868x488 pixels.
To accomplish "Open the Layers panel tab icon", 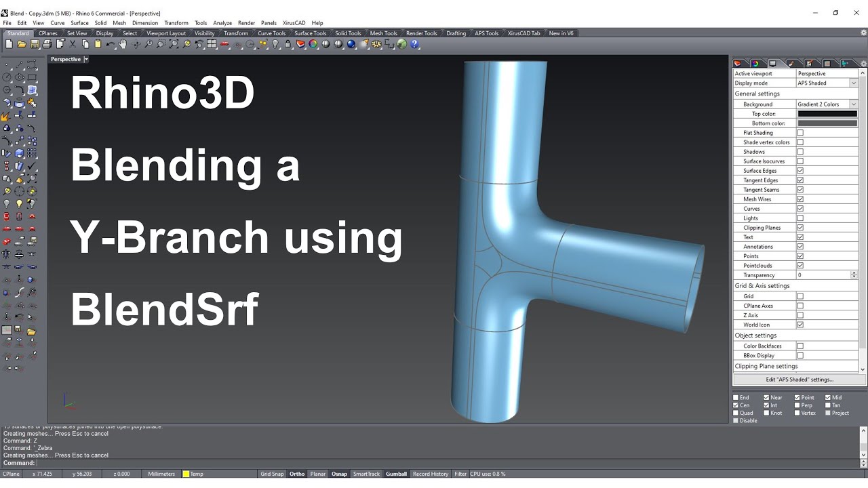I will coord(737,63).
